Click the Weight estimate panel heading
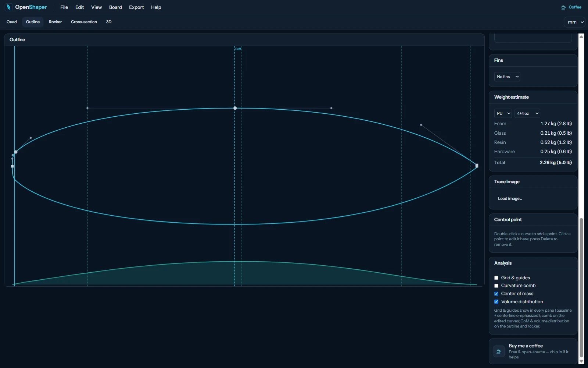The width and height of the screenshot is (588, 368). [511, 97]
